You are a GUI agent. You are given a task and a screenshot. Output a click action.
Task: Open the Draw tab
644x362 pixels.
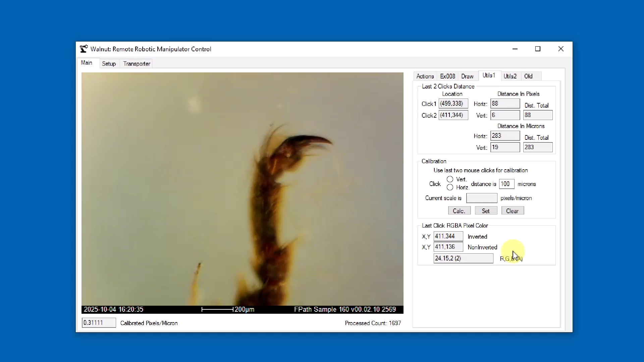point(467,76)
